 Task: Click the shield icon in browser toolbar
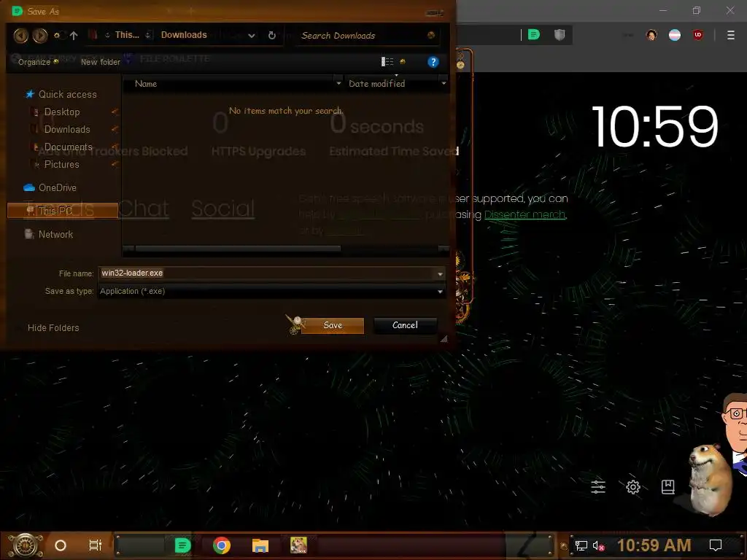(x=560, y=35)
